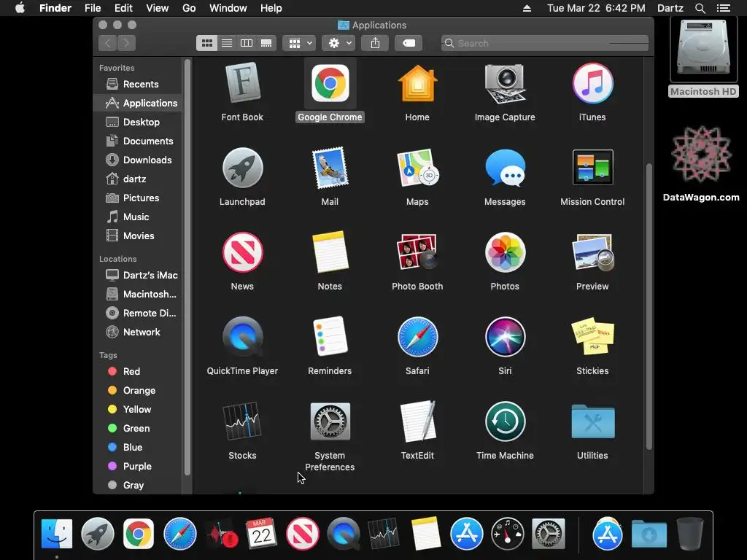
Task: Open the Photo Booth app
Action: click(x=417, y=252)
